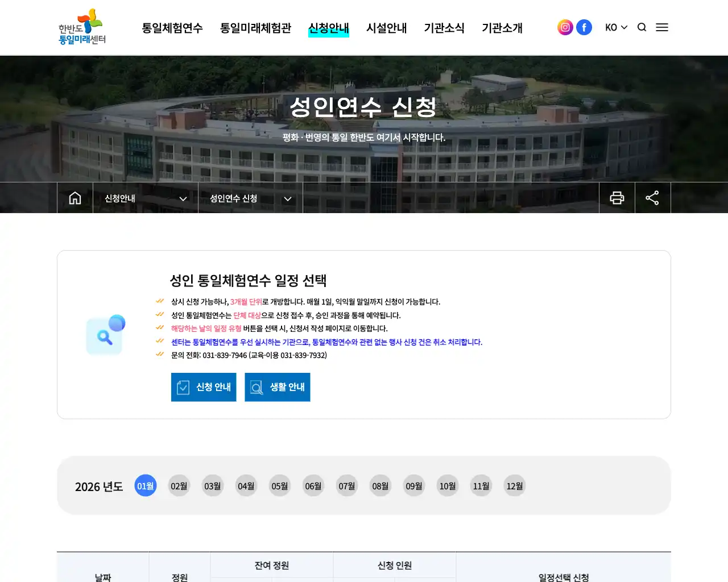Image resolution: width=728 pixels, height=582 pixels.
Task: Click the 한반도 통일미래센터 logo
Action: [x=81, y=27]
